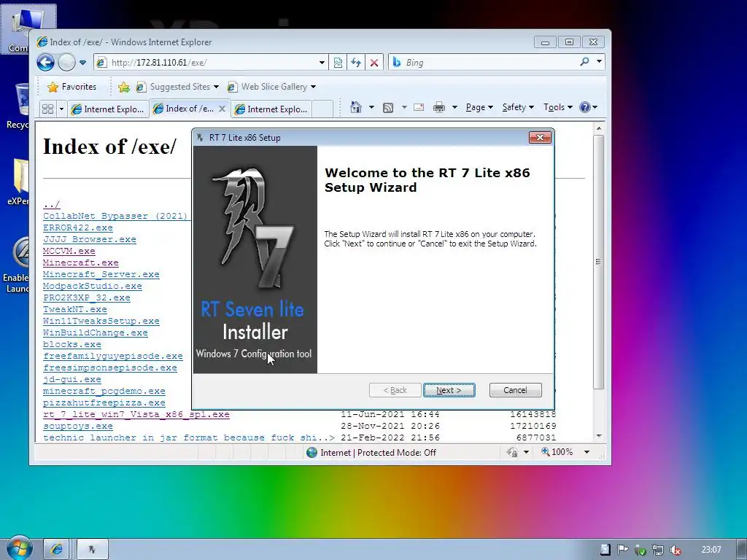The image size is (747, 560).
Task: Click the Windows Start orb
Action: click(20, 548)
